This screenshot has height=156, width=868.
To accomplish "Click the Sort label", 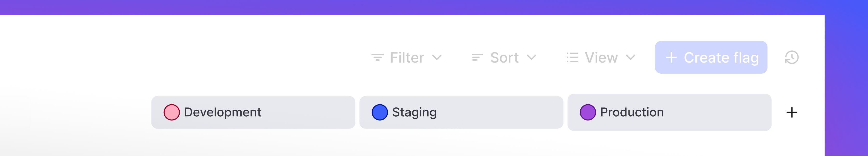I will tap(504, 58).
